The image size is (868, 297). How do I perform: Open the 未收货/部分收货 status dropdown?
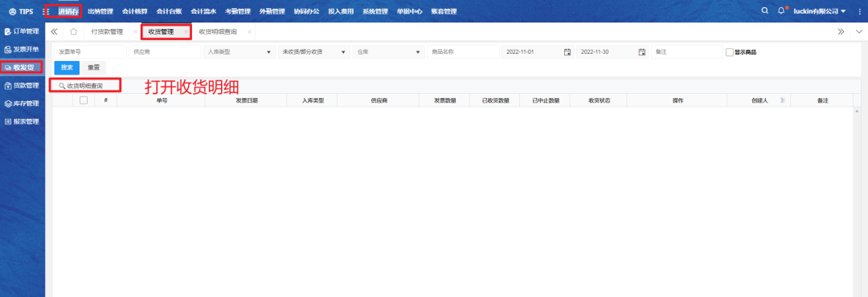[314, 52]
